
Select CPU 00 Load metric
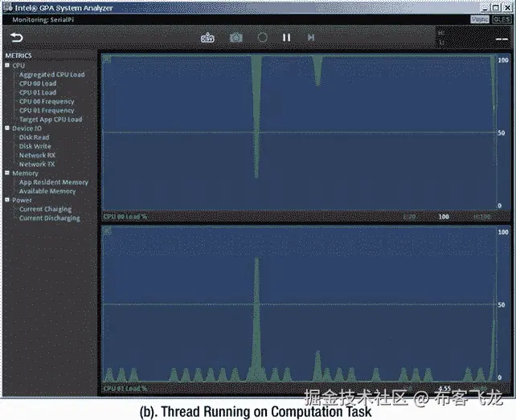coord(38,84)
